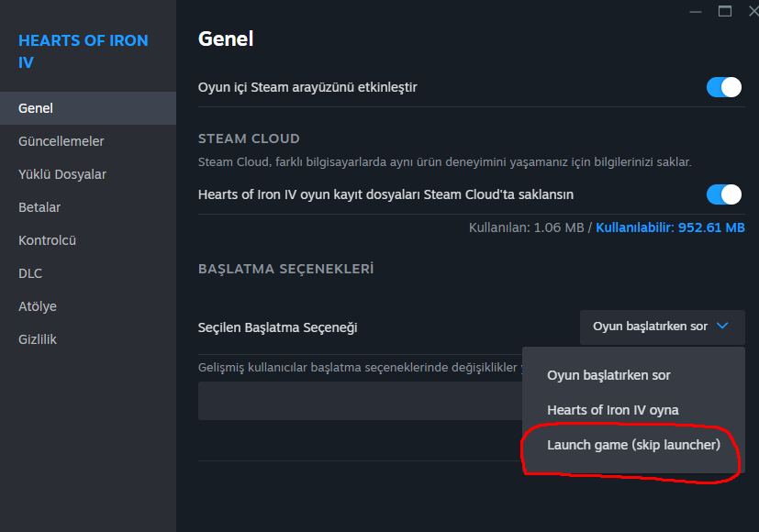Maximize the properties window
This screenshot has width=759, height=532.
725,11
